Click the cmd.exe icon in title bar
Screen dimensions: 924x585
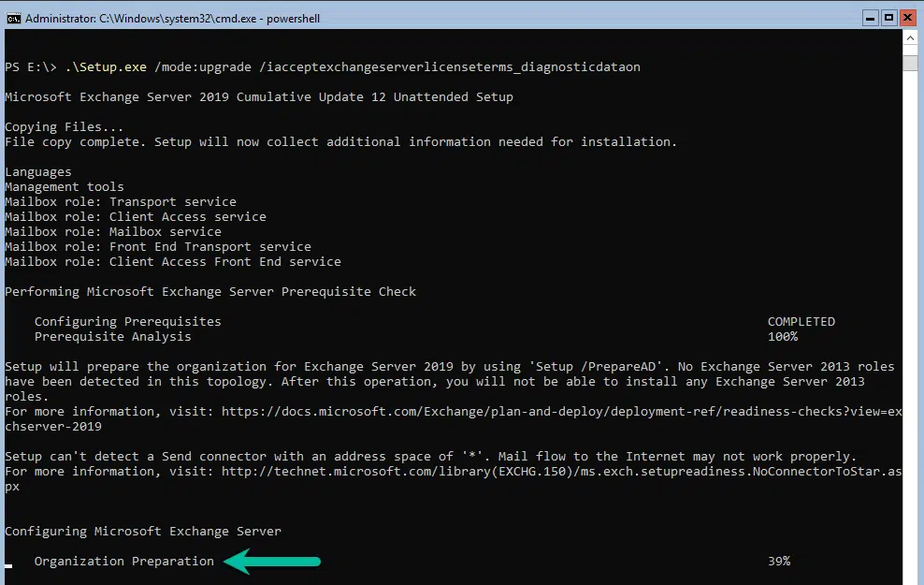pos(13,19)
